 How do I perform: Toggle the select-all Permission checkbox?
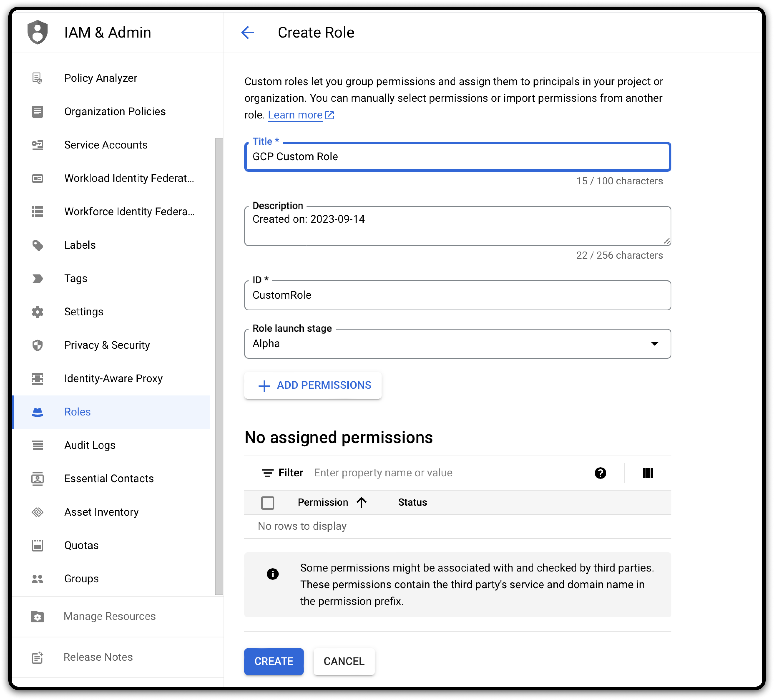268,503
